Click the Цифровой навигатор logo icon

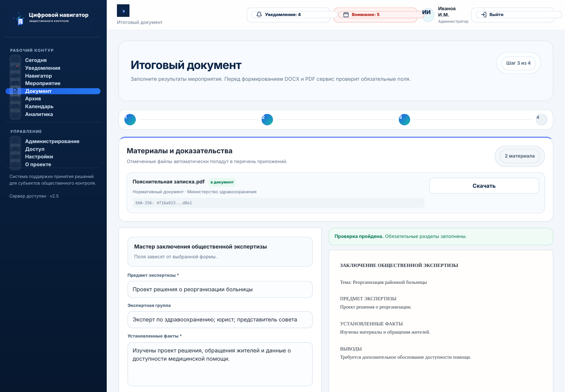[x=19, y=18]
